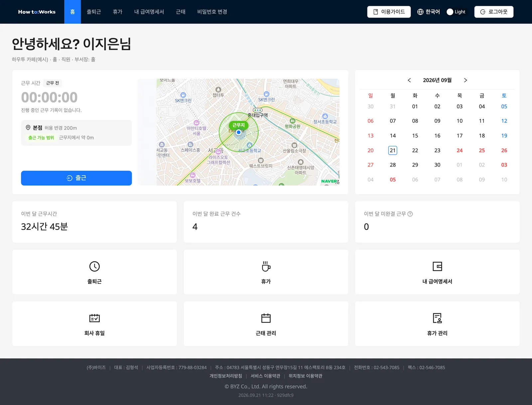Open the 근태 menu in top navigation
Screen dimensions: 532x405
click(x=181, y=12)
